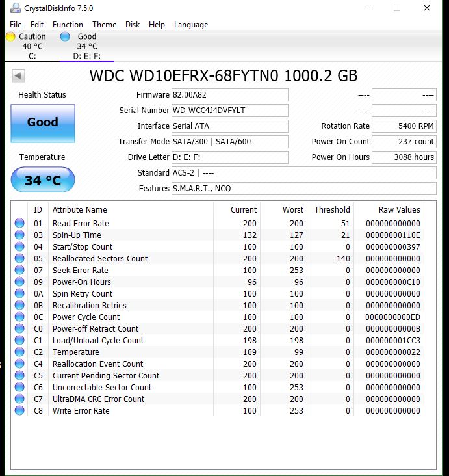Open the Edit menu
This screenshot has width=449, height=476.
tap(37, 25)
